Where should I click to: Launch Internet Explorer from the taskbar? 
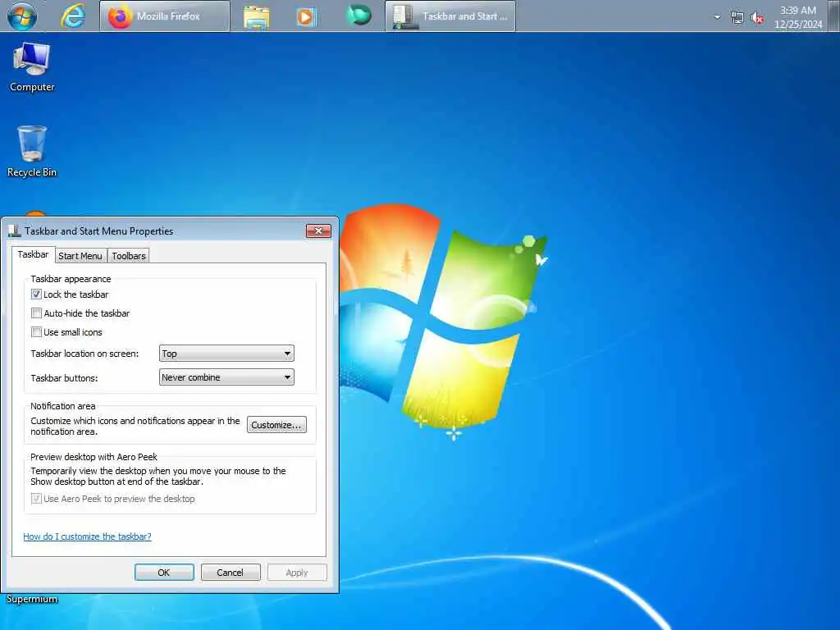73,16
